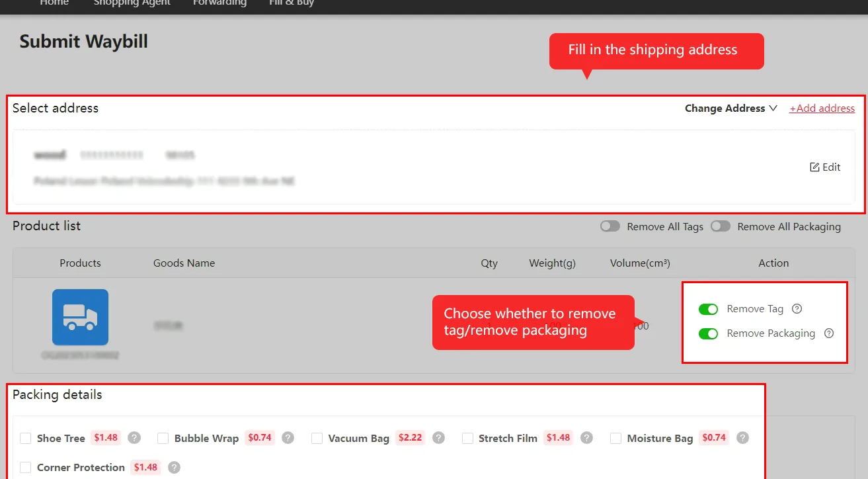Screen dimensions: 868x479
Task: Click the Qty column header
Action: pyautogui.click(x=489, y=263)
